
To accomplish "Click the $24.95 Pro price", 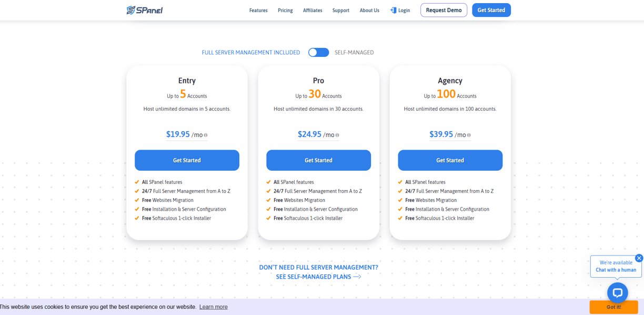I will pos(309,134).
